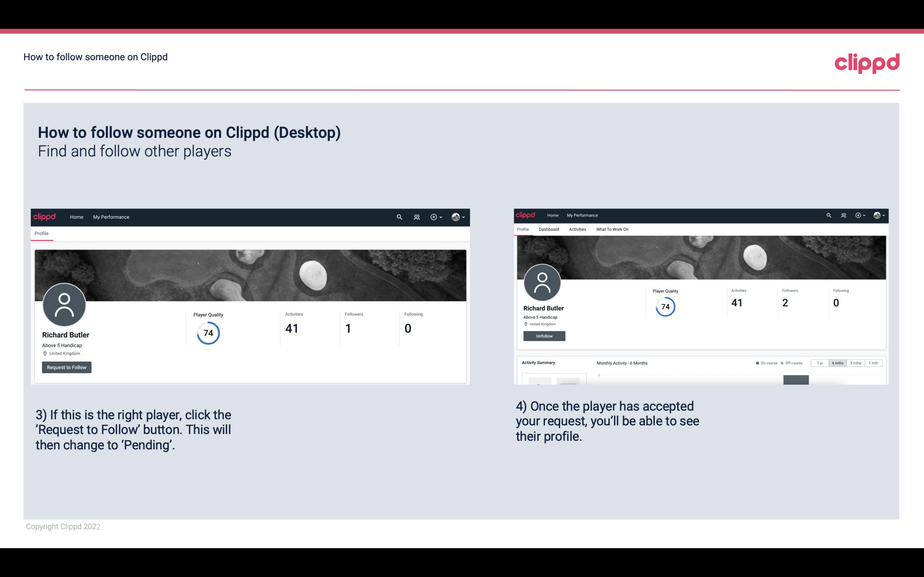Click the 'Request to Follow' button
Image resolution: width=924 pixels, height=577 pixels.
pyautogui.click(x=67, y=367)
